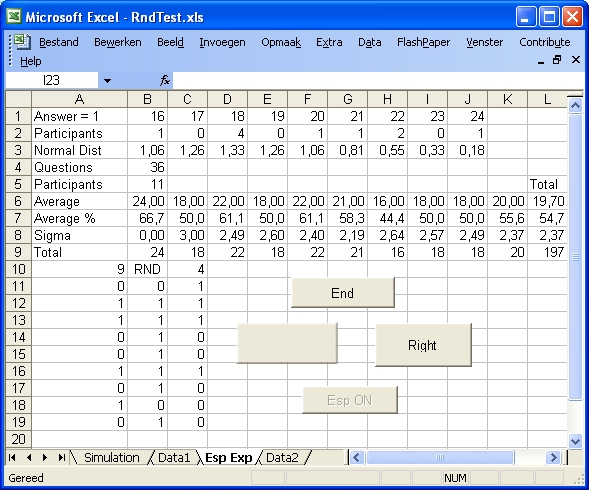Show the previous sheet tab arrow
589x490 pixels.
click(x=29, y=457)
